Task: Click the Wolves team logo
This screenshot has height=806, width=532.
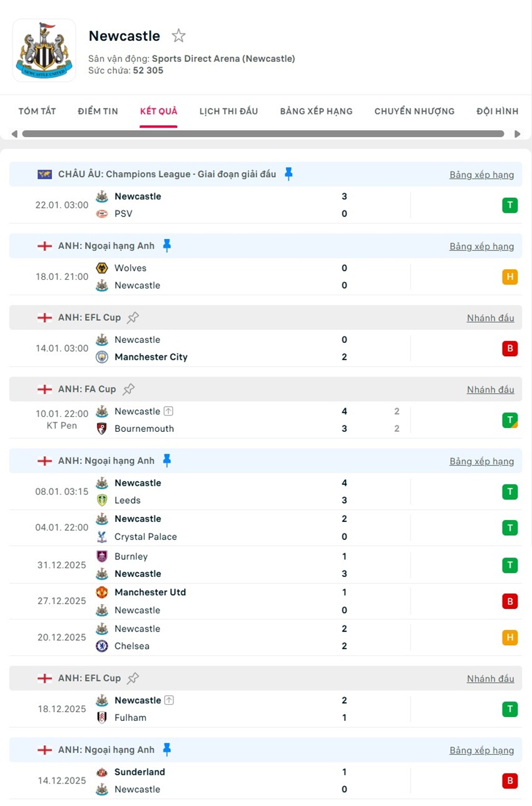Action: 102,268
